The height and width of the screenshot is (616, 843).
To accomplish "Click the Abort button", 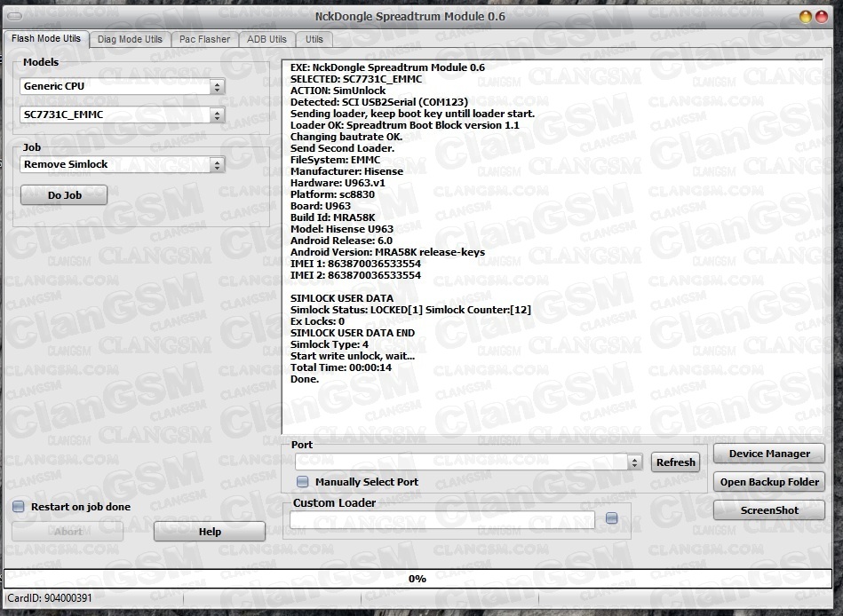I will click(68, 532).
